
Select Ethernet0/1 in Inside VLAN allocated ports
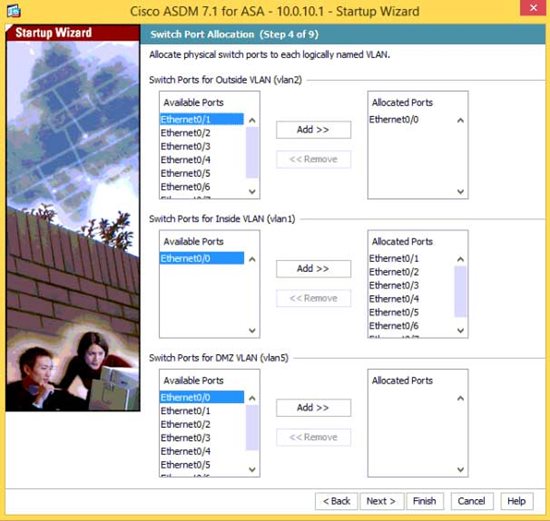(410, 259)
